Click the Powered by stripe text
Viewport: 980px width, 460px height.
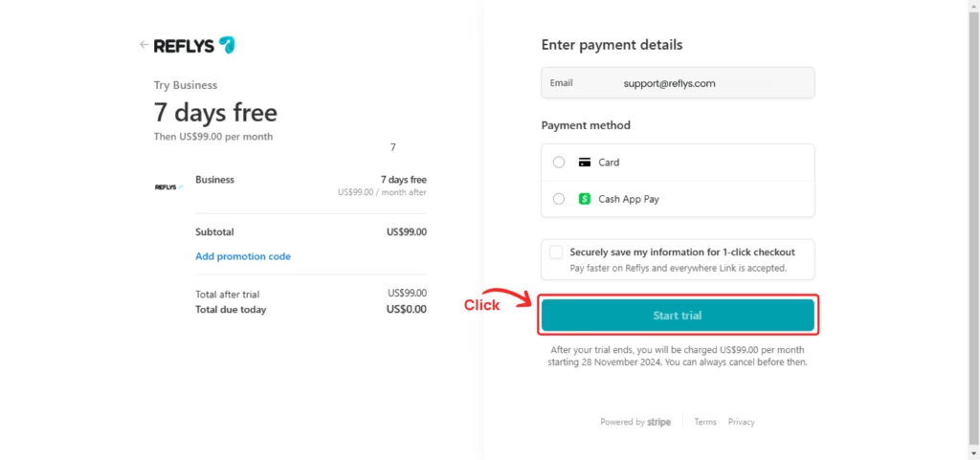coord(635,422)
